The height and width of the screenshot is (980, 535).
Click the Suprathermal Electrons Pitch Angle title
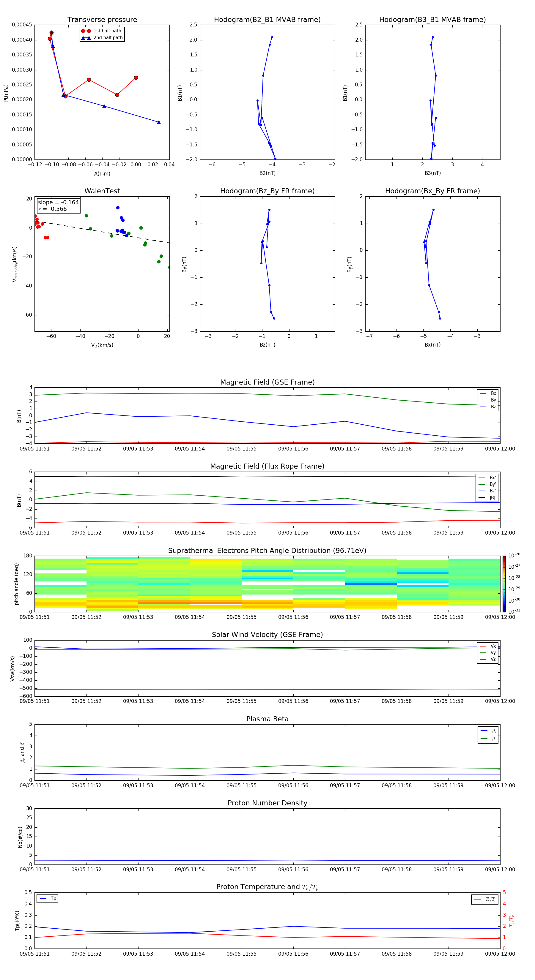[267, 551]
